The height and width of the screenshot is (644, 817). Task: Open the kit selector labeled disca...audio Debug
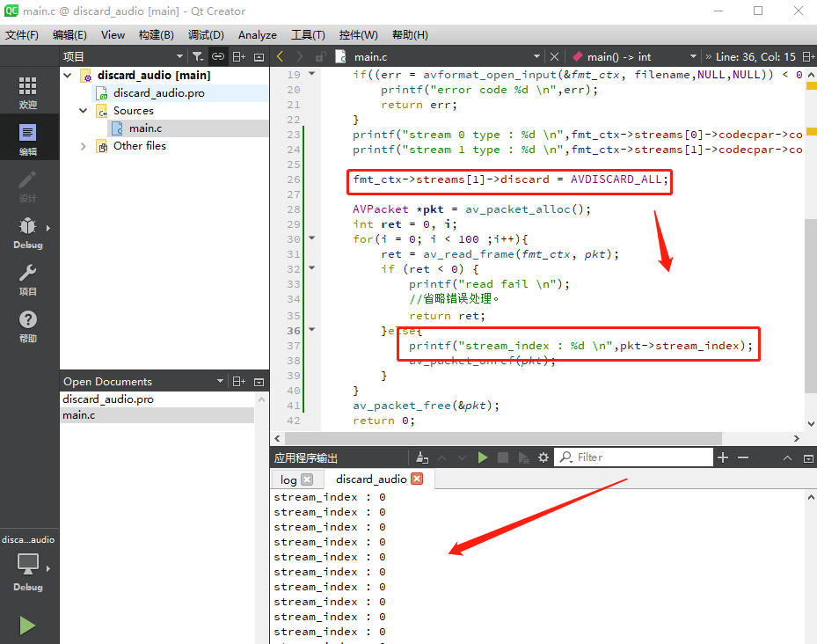click(28, 563)
